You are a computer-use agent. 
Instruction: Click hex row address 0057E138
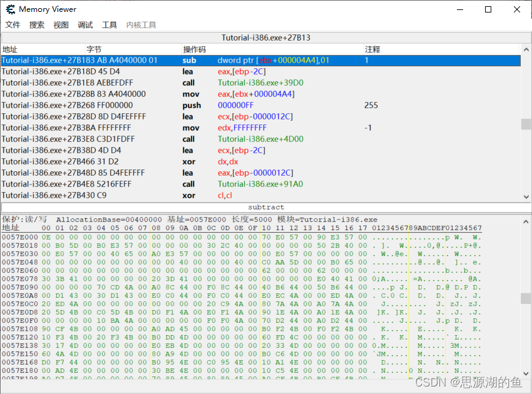(20, 345)
